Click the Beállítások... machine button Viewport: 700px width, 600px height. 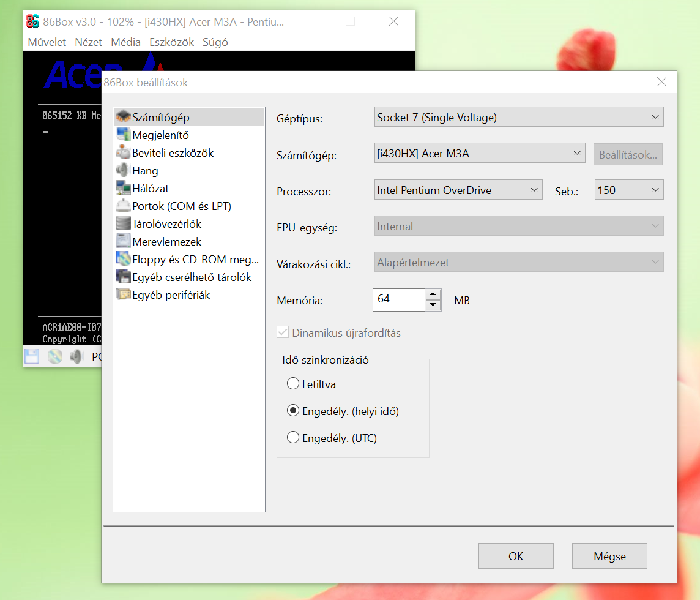coord(628,154)
